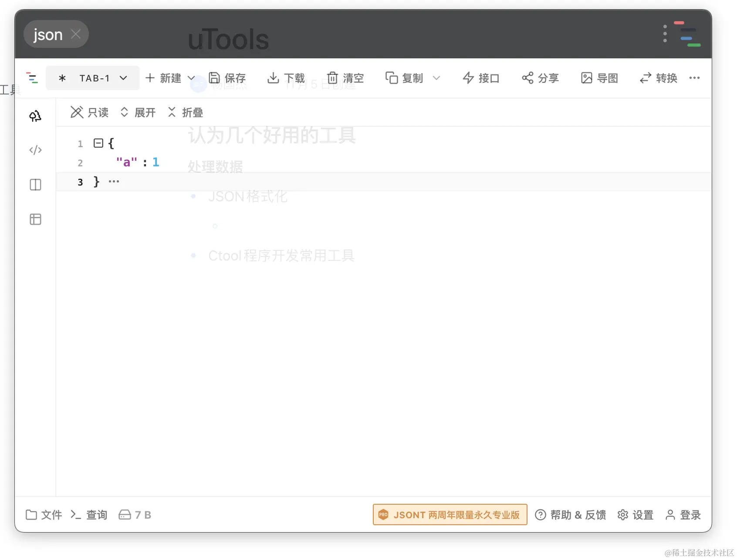This screenshot has height=560, width=737.
Task: Click 转换 (Convert) in the toolbar
Action: click(659, 78)
